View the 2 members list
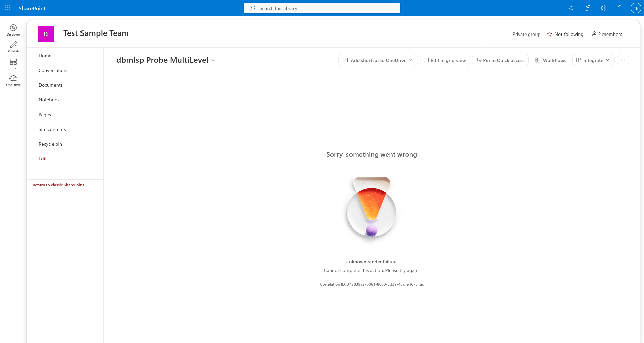The height and width of the screenshot is (343, 644). [607, 34]
